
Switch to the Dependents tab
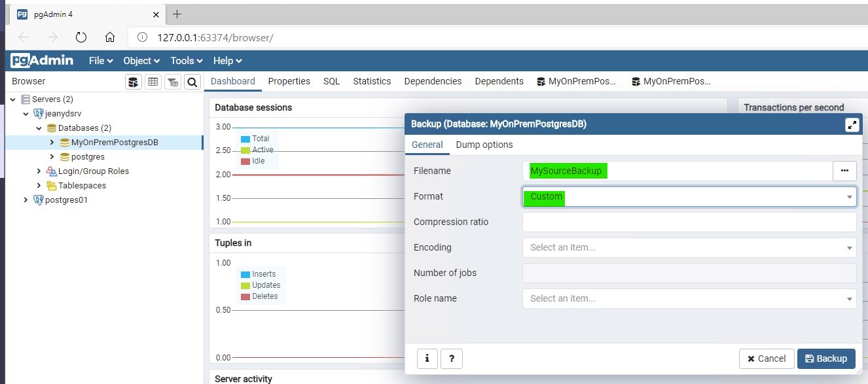[x=499, y=82]
